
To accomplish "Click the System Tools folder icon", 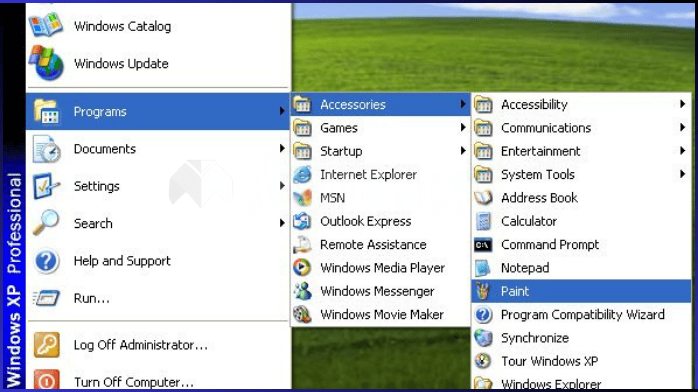I will point(483,174).
